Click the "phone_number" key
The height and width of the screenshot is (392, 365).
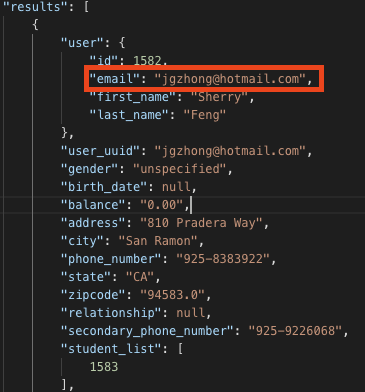[111, 259]
